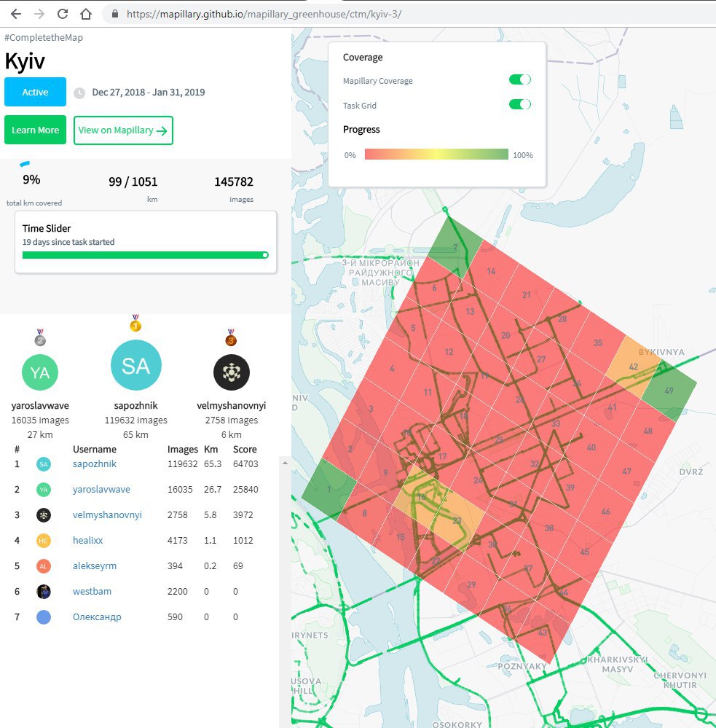Screen dimensions: 716x728
Task: Click the Time Slider end handle
Action: tap(265, 255)
